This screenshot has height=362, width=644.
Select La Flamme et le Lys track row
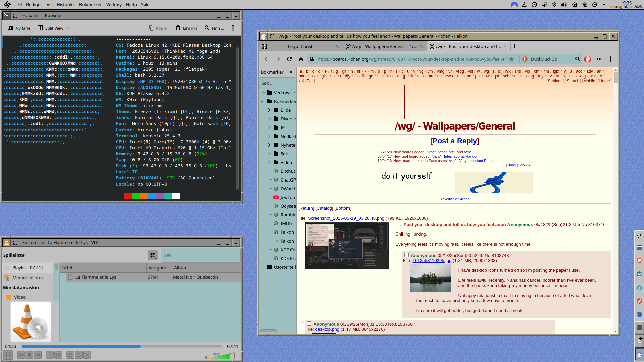pyautogui.click(x=153, y=277)
